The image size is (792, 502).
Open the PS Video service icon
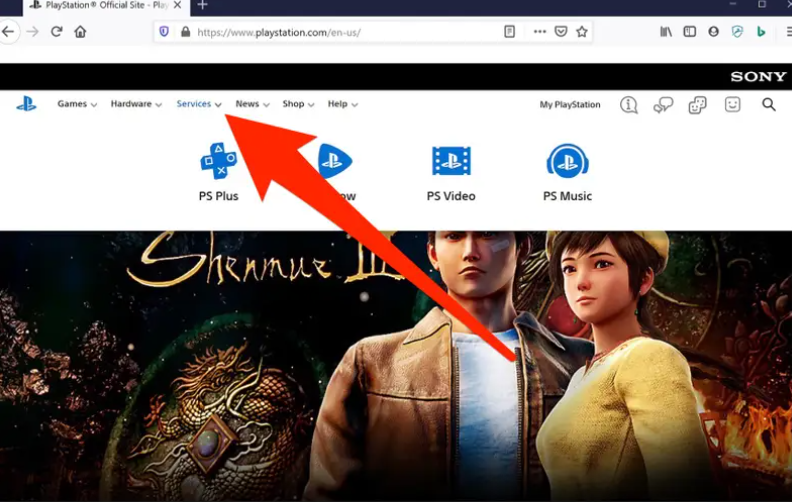pos(451,161)
